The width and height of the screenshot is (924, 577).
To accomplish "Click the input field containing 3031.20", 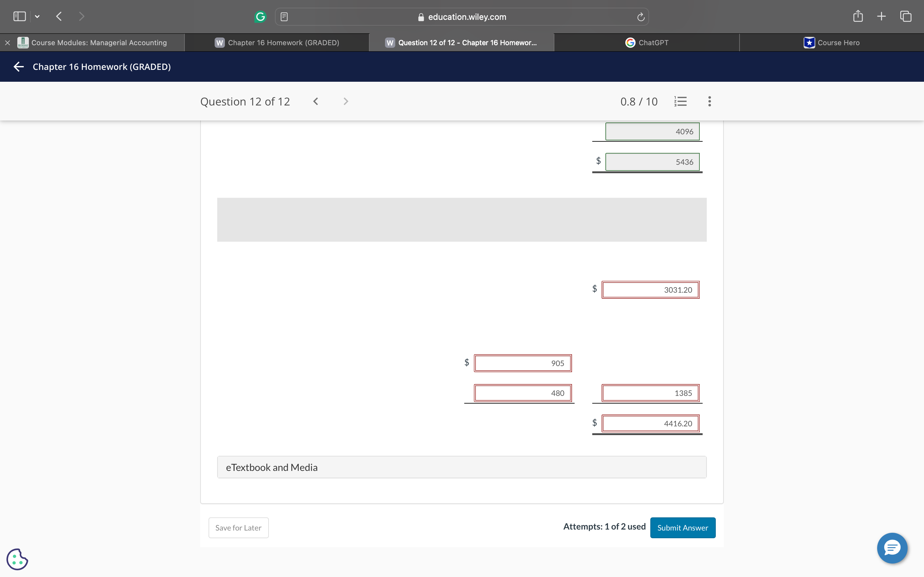I will [x=650, y=290].
